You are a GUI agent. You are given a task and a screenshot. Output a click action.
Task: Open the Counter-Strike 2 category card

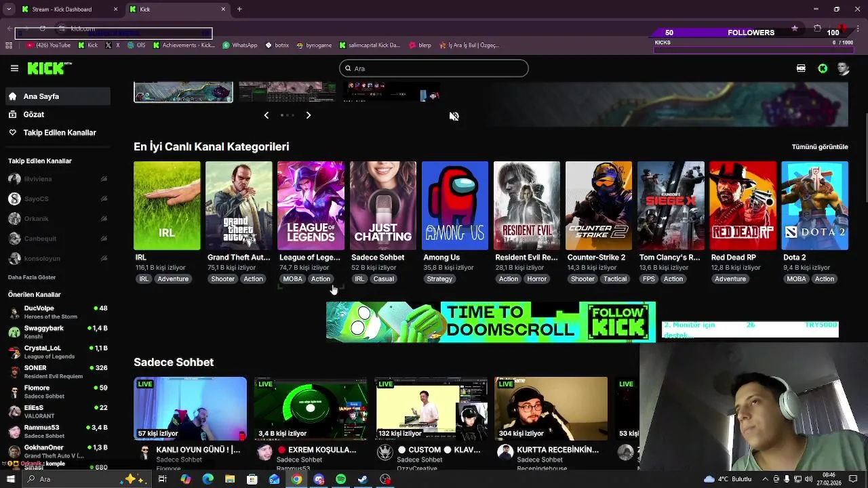[x=599, y=205]
